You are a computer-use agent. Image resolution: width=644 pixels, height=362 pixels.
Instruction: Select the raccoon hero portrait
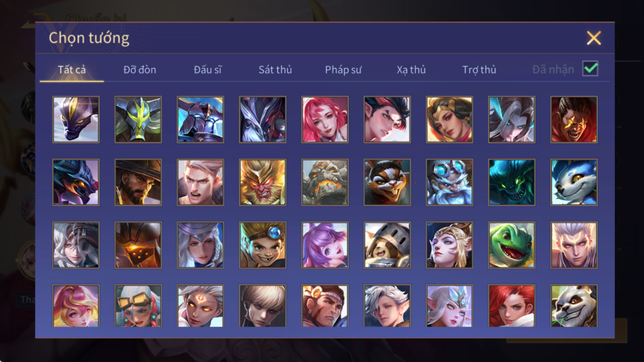[x=387, y=182]
